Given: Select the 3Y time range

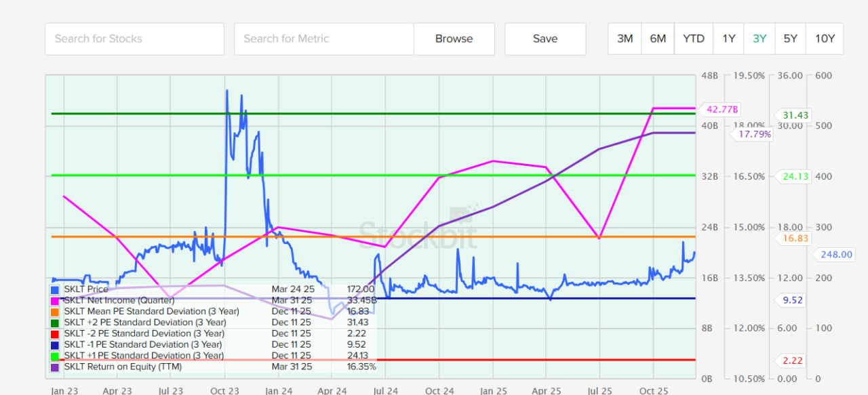Looking at the screenshot, I should coord(759,39).
